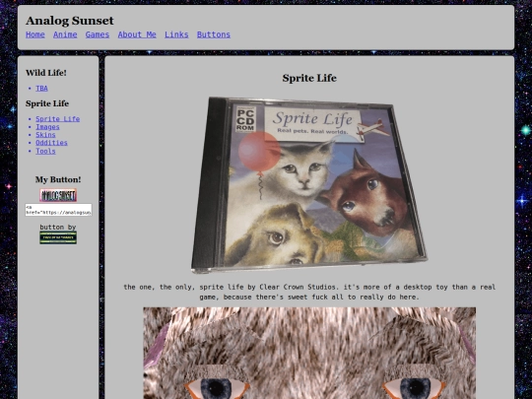
Task: Open the Buttons page link
Action: click(214, 34)
